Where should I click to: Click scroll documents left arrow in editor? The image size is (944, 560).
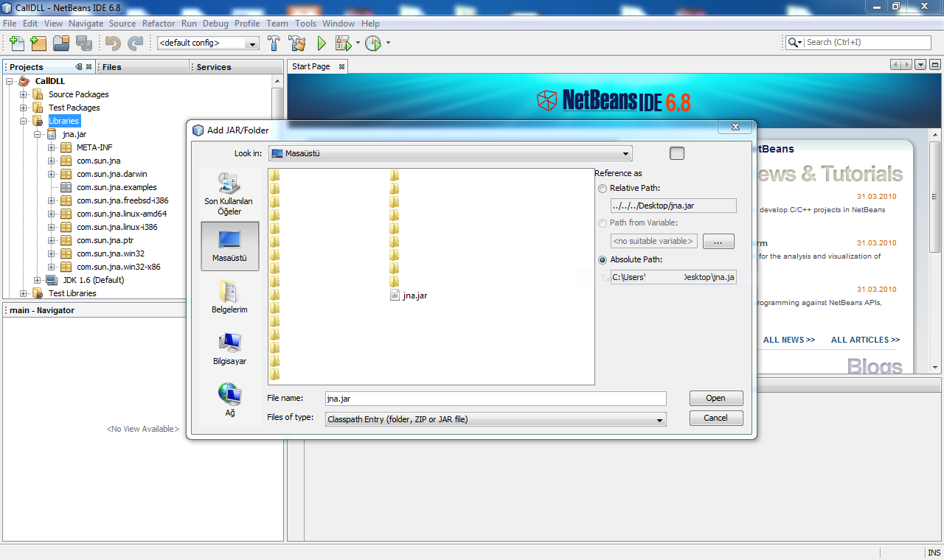pyautogui.click(x=896, y=65)
